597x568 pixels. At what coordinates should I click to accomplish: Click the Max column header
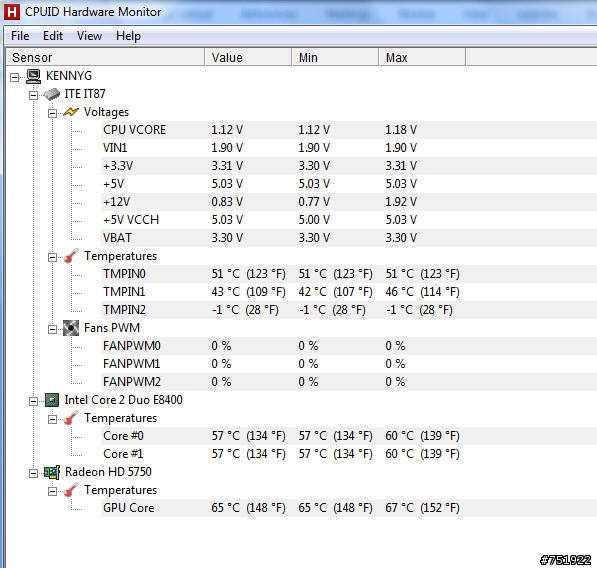click(422, 57)
